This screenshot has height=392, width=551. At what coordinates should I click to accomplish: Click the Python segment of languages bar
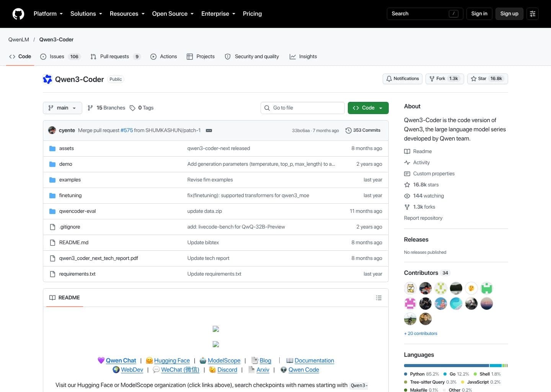pos(447,366)
